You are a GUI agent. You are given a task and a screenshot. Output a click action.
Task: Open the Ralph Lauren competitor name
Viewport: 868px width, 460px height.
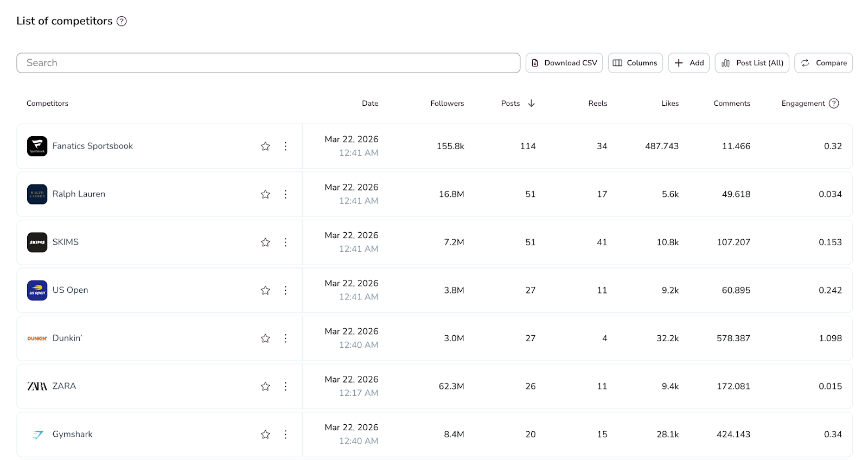point(79,194)
